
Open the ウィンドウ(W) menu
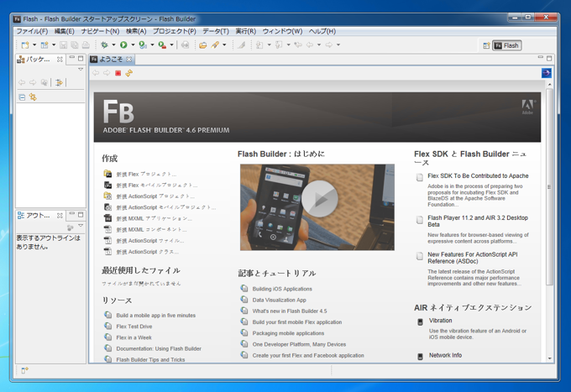tap(282, 31)
